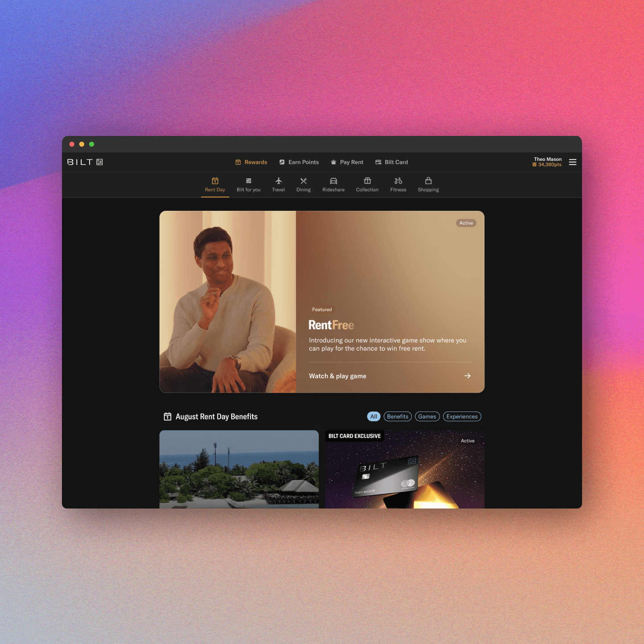
Task: Select the Rideshare car icon
Action: (x=333, y=181)
